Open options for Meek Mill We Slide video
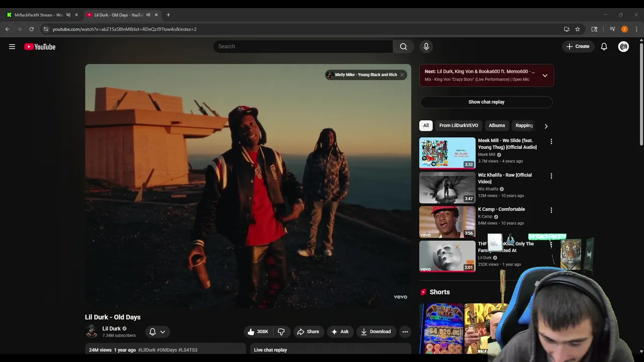Screen dimensions: 644x362 (x=551, y=142)
